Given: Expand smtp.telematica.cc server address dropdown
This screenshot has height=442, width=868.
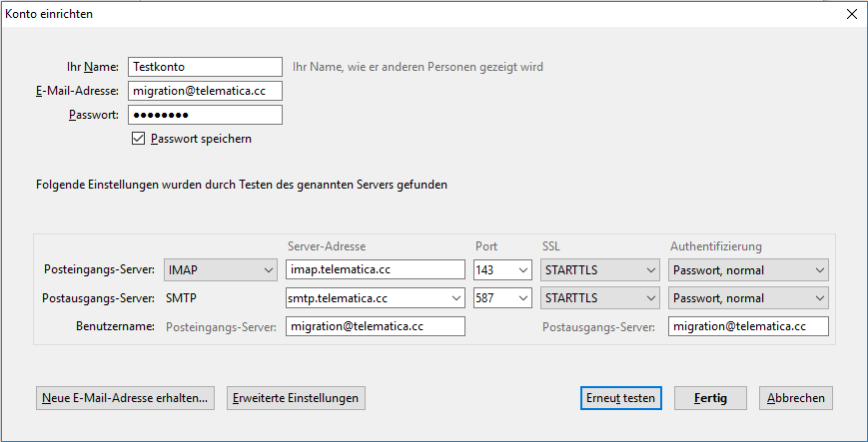Looking at the screenshot, I should [456, 297].
